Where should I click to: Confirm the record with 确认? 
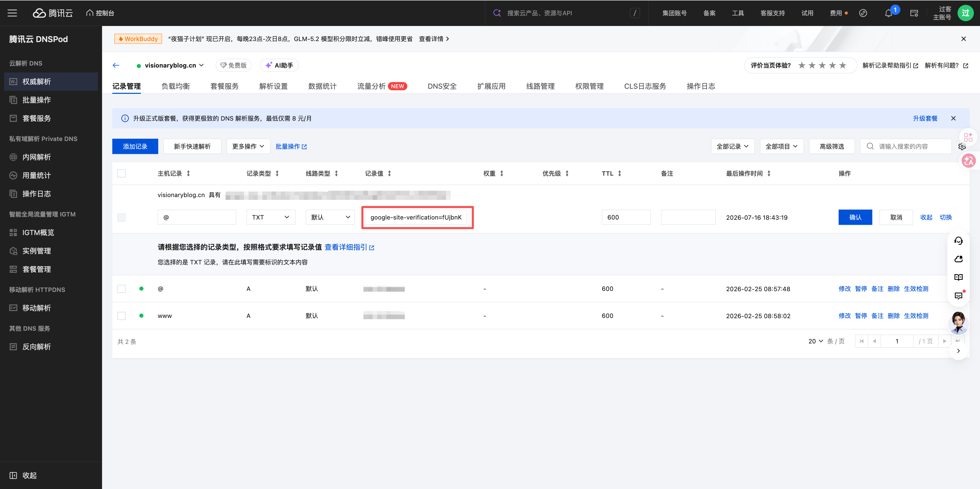click(x=855, y=217)
